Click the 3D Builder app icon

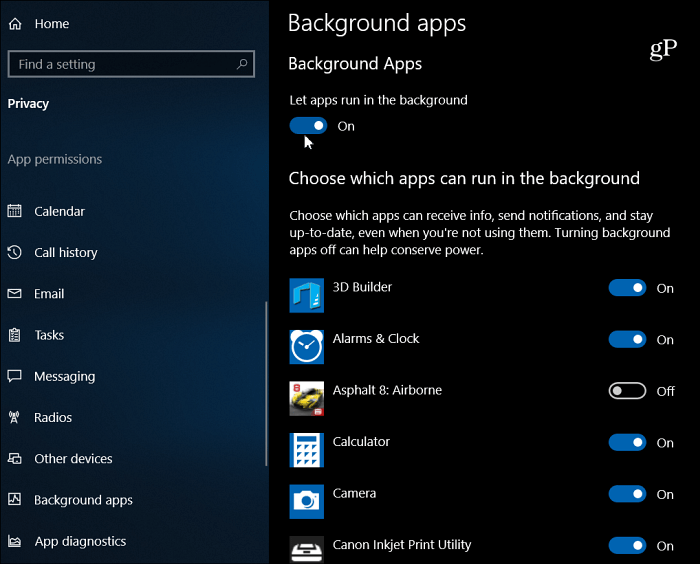pyautogui.click(x=306, y=296)
